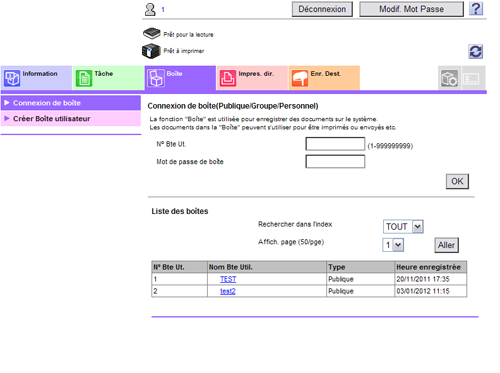The height and width of the screenshot is (373, 500).
Task: Click the (1-999999999) range hint
Action: click(390, 146)
